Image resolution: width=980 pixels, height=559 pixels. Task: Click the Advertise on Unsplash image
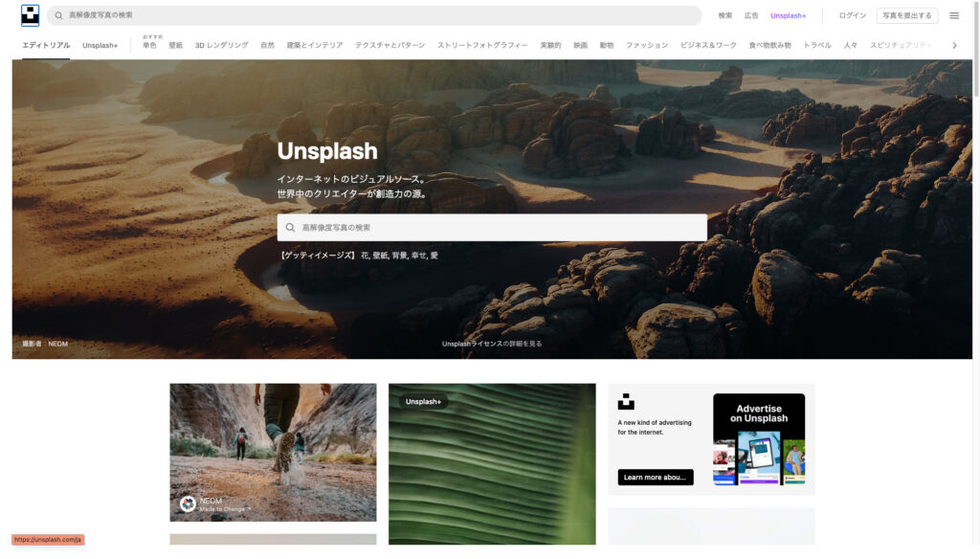[759, 439]
